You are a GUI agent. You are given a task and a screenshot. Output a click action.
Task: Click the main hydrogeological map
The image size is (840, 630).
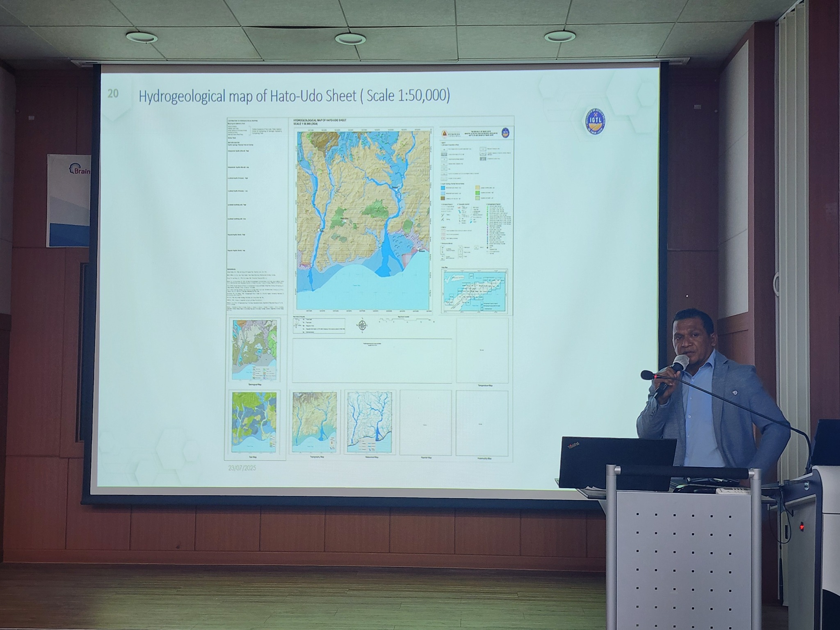363,219
